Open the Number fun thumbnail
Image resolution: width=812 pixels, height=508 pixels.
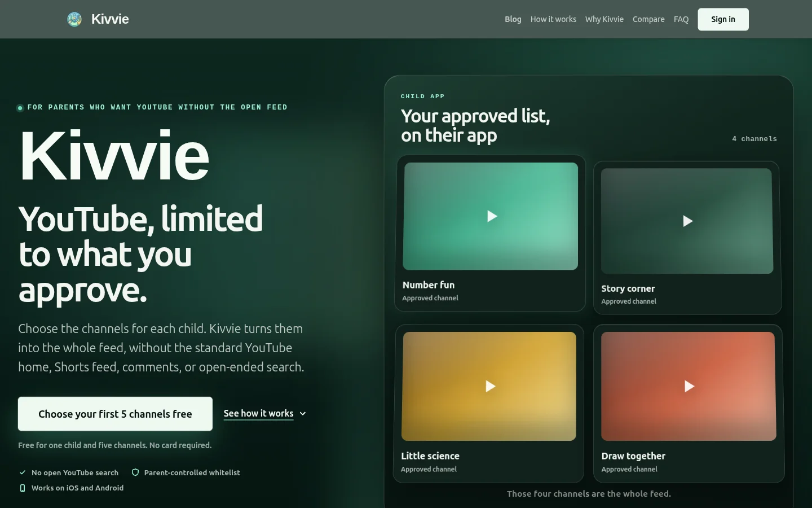click(491, 216)
